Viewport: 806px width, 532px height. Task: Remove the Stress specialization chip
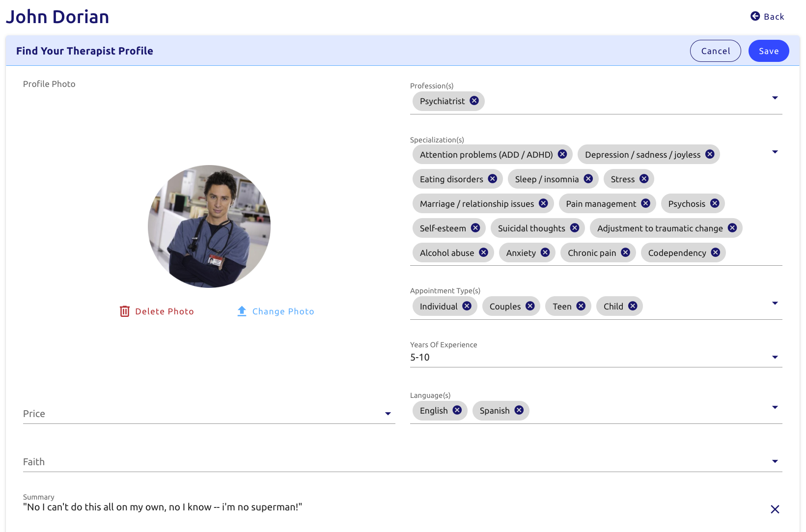coord(644,179)
